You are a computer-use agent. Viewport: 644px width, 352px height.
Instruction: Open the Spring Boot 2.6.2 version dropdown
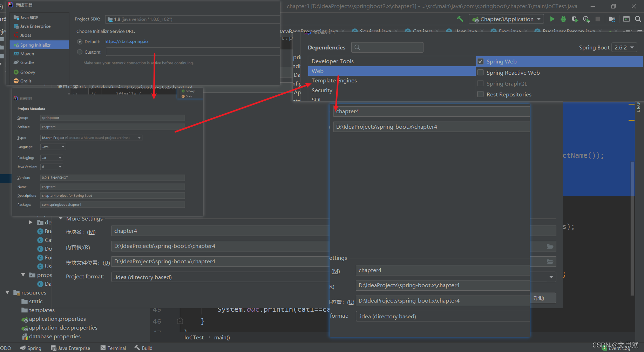click(x=624, y=47)
